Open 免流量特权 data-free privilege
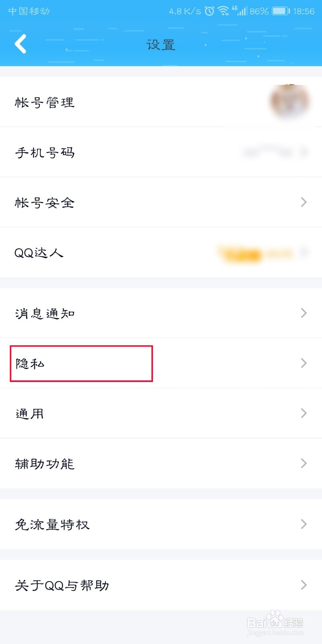Viewport: 322px width, 644px height. point(52,524)
